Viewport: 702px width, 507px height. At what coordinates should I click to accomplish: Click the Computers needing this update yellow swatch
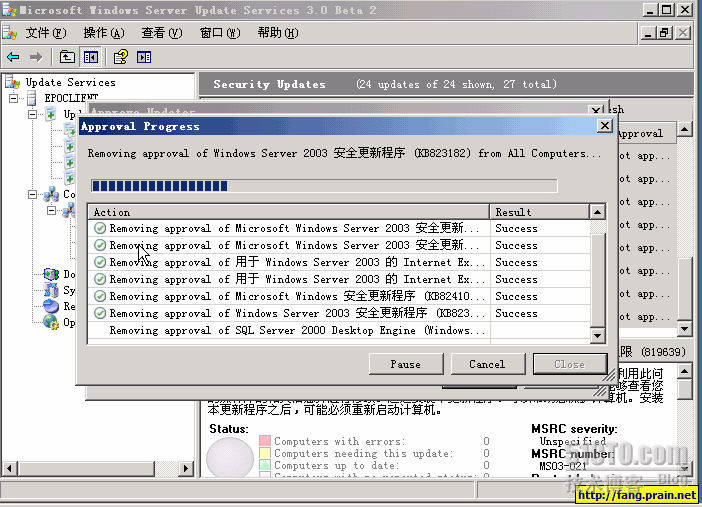coord(265,453)
